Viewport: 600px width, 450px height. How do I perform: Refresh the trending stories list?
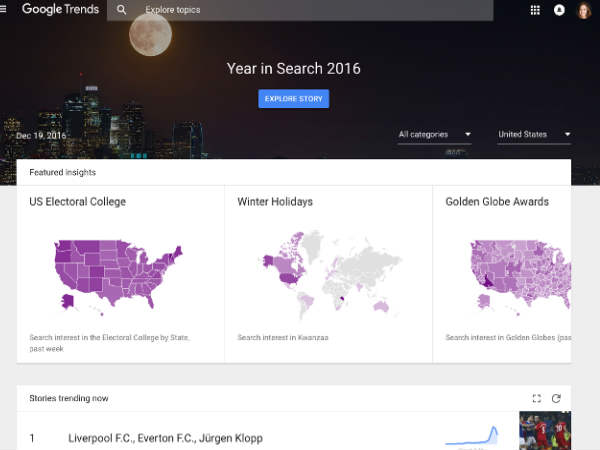pos(556,398)
